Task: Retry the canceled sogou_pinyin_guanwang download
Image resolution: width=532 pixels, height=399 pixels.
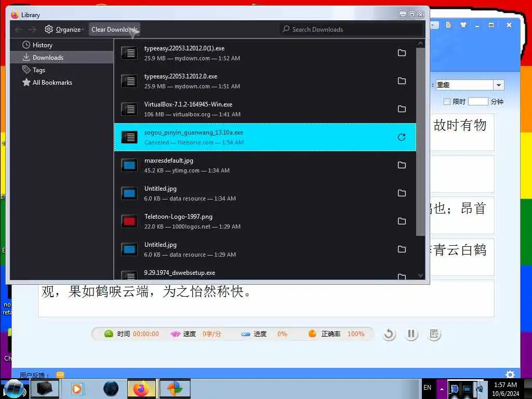Action: tap(402, 137)
